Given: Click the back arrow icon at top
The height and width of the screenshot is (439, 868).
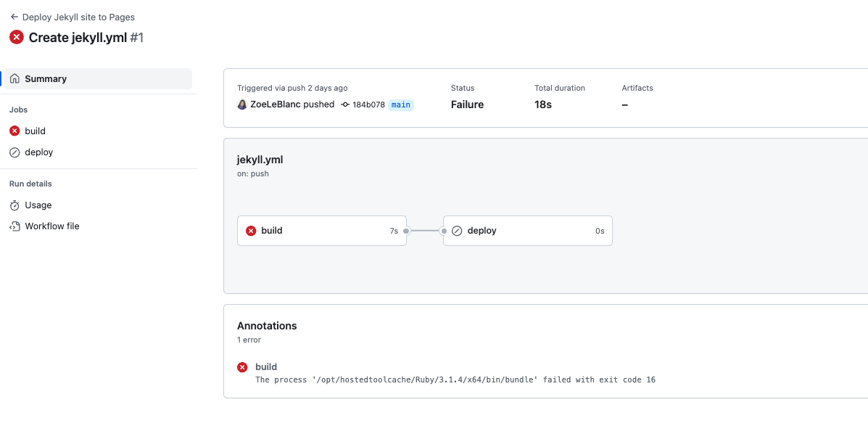Looking at the screenshot, I should coord(14,17).
